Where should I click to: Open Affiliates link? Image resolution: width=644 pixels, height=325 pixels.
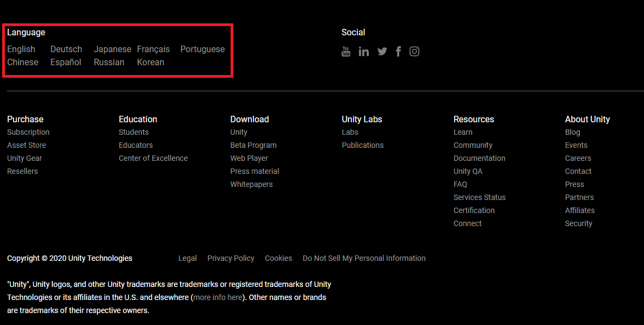coord(579,210)
